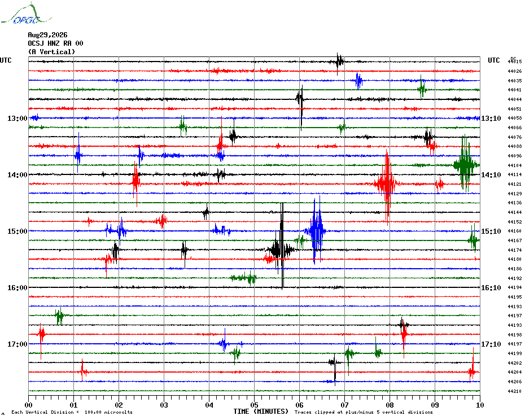525x420 pixels.
Task: Click the 16:10 time label
Action: [x=491, y=288]
